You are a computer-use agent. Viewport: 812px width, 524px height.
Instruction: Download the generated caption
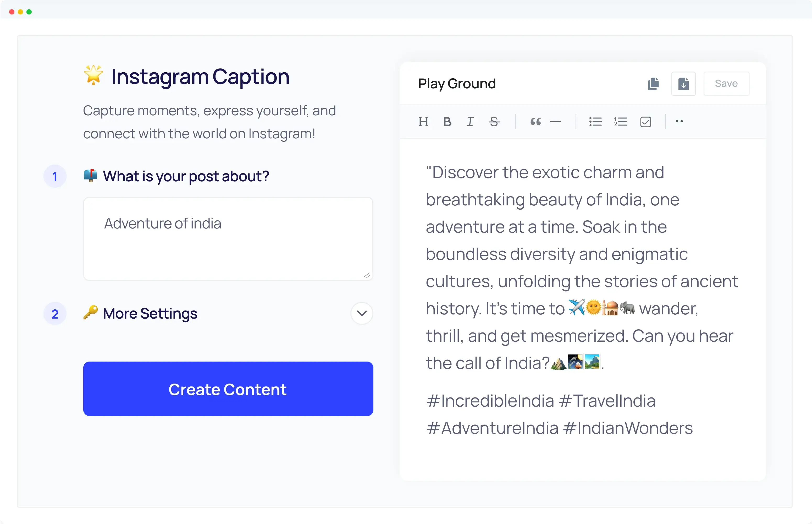[x=683, y=83]
